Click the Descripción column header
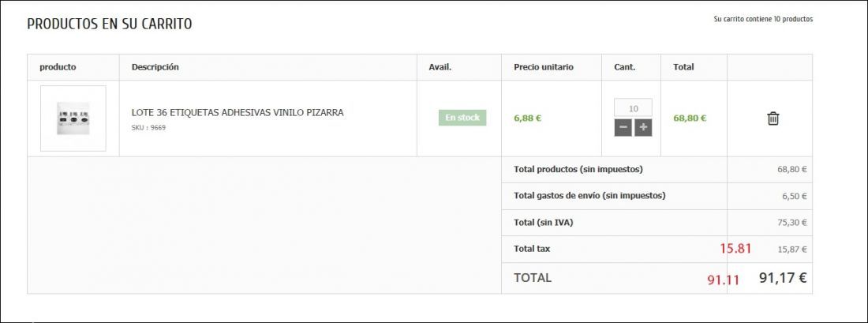The width and height of the screenshot is (868, 323). point(155,67)
